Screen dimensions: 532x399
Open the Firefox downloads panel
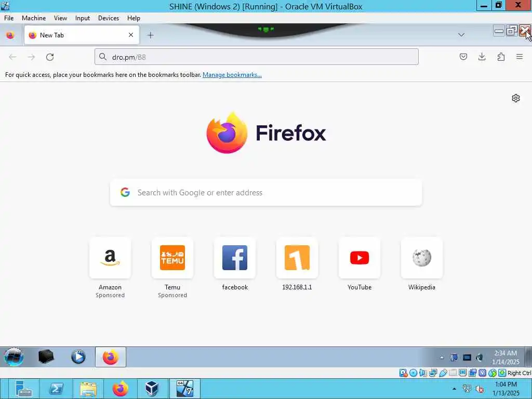pyautogui.click(x=482, y=57)
